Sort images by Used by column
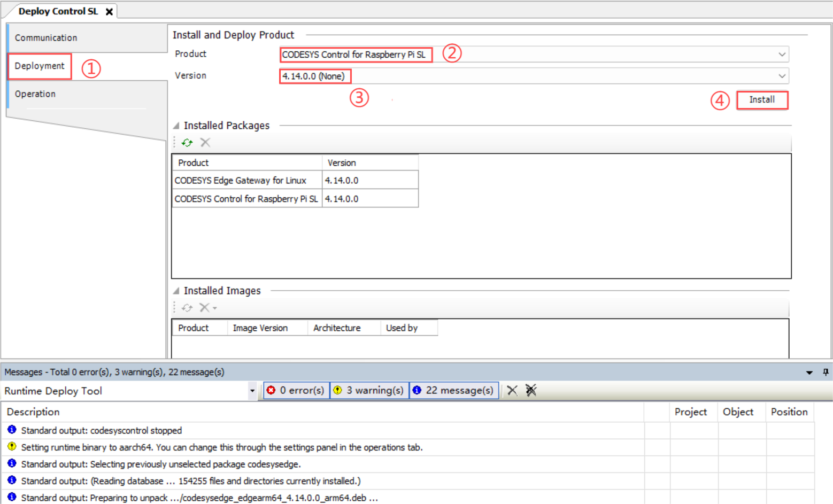The width and height of the screenshot is (833, 504). (x=409, y=328)
